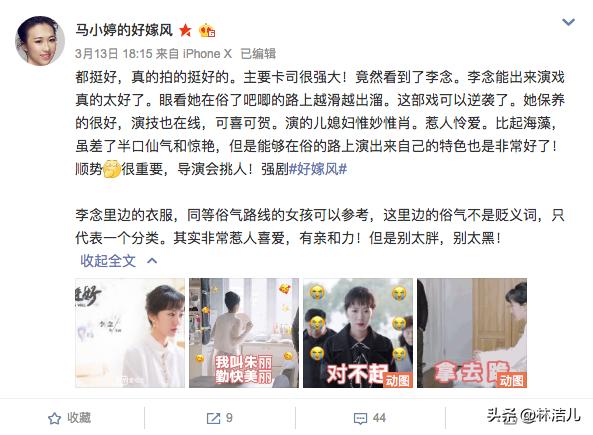Click the repost count 9
Screen dimensions: 593x435
tap(229, 418)
